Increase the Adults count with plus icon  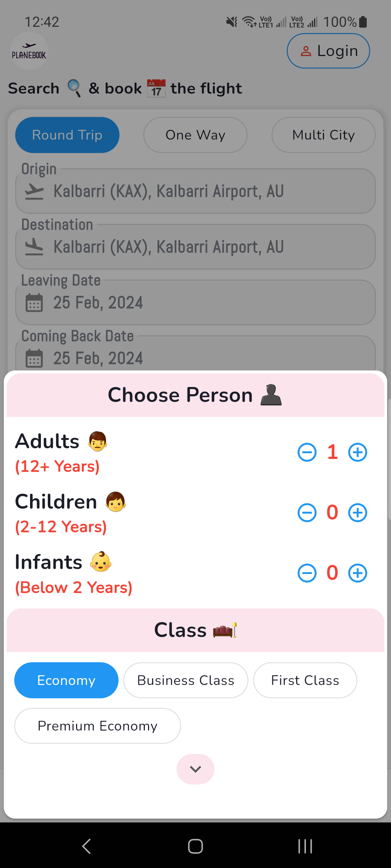pyautogui.click(x=358, y=452)
